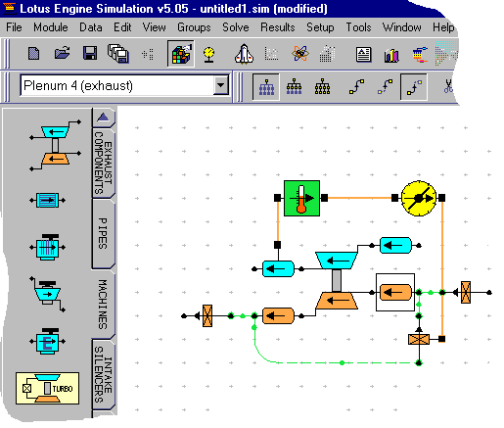Select the turbocharger compressor-turbine palette component
The image size is (504, 428).
coord(56,146)
